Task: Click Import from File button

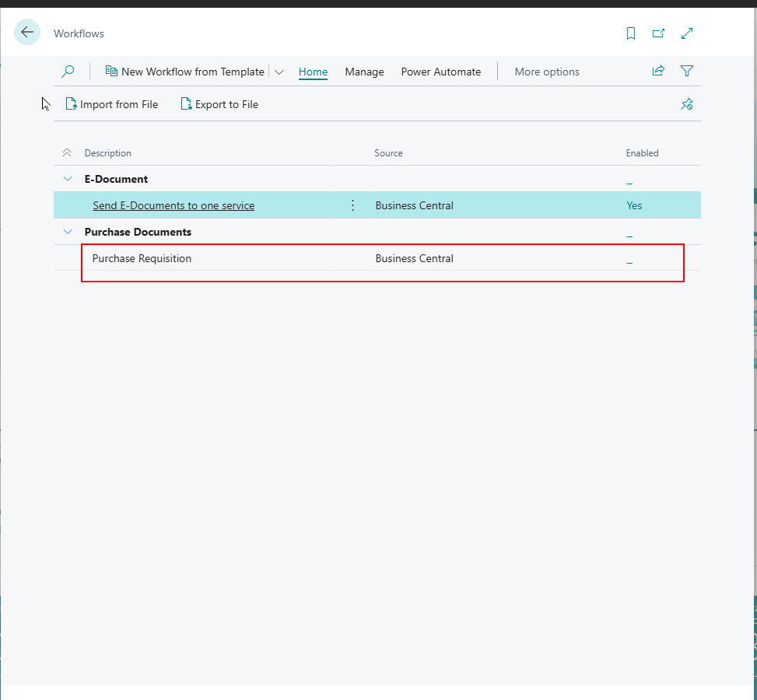Action: (111, 104)
